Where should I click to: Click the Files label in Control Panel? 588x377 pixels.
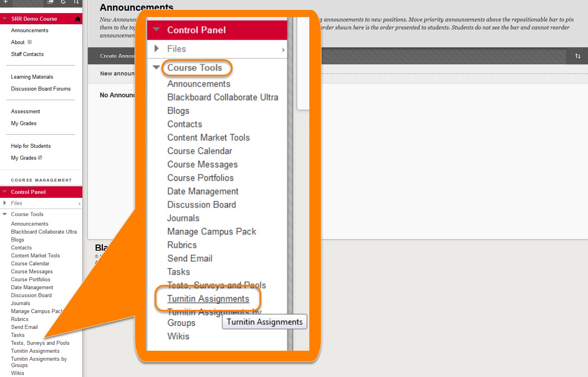point(17,203)
